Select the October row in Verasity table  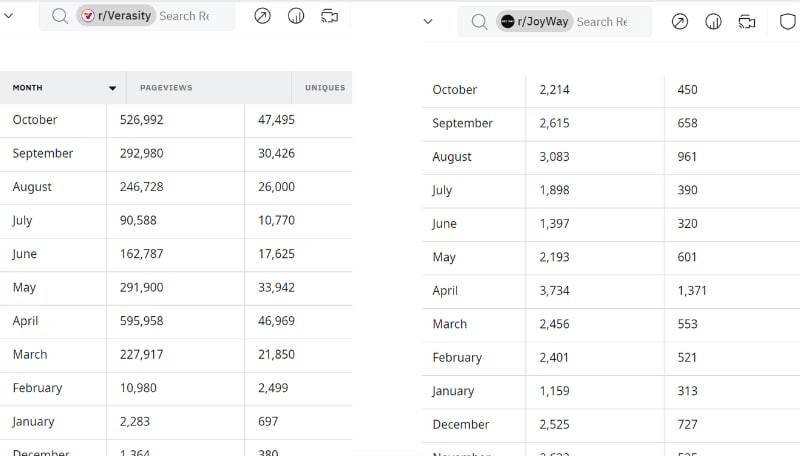tap(176, 120)
